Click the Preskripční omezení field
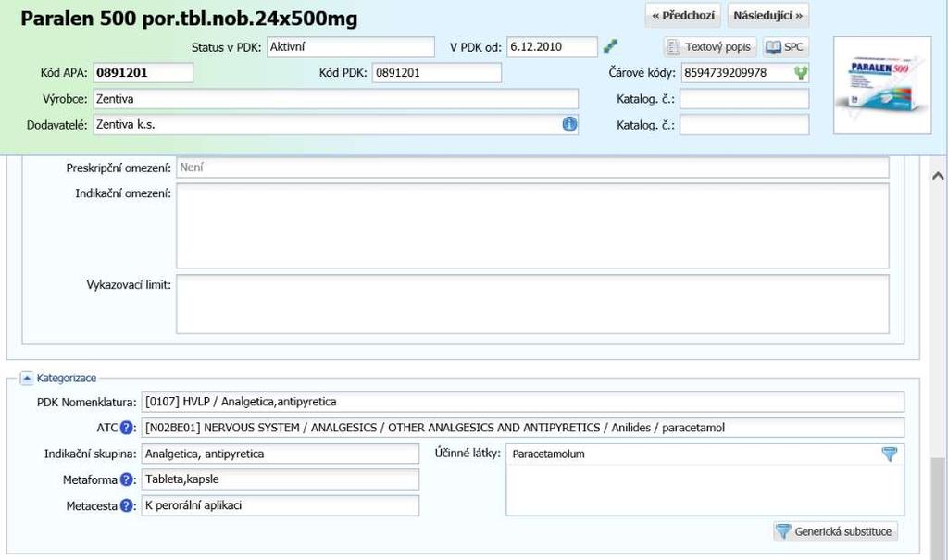The width and height of the screenshot is (948, 560). pyautogui.click(x=532, y=168)
